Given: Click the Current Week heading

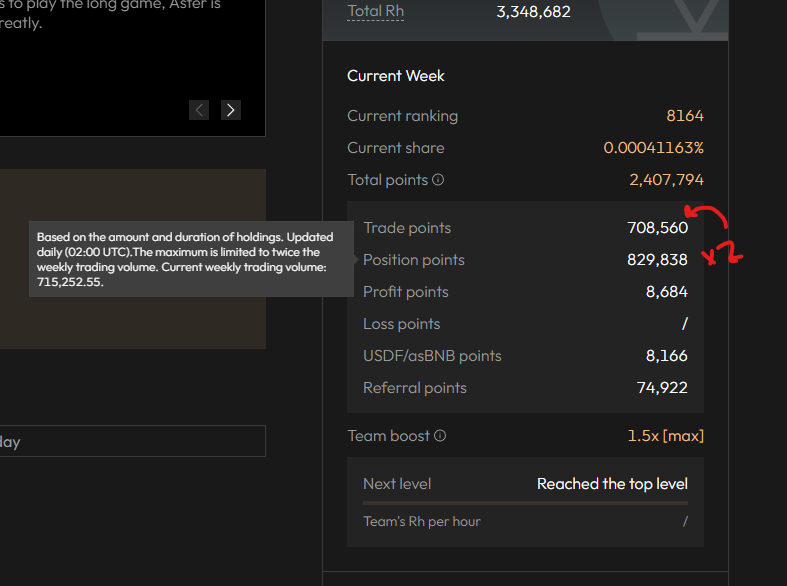Looking at the screenshot, I should [396, 76].
